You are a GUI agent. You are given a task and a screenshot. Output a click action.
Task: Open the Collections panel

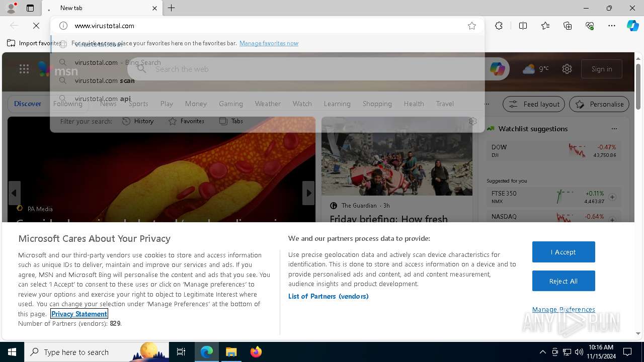[x=568, y=26]
